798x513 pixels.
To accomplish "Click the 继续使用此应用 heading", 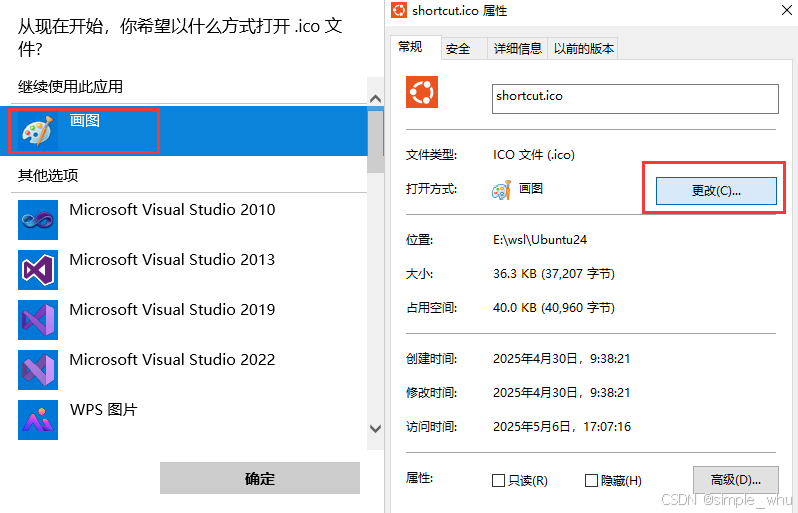I will point(70,87).
